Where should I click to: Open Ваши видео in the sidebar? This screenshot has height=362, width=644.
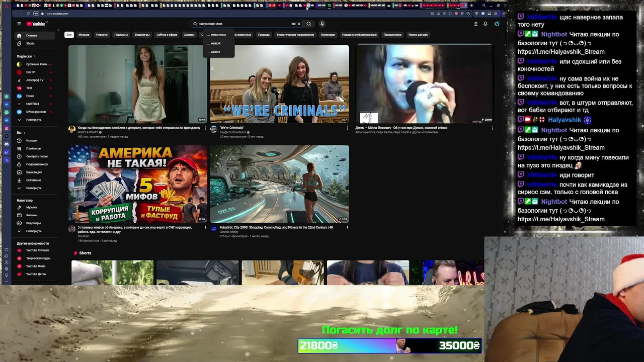tap(34, 172)
